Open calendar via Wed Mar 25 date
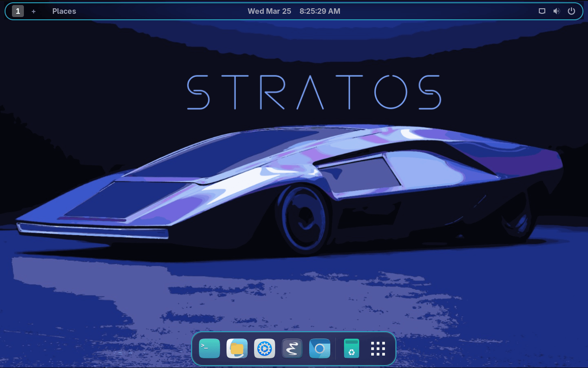This screenshot has width=588, height=368. [269, 11]
